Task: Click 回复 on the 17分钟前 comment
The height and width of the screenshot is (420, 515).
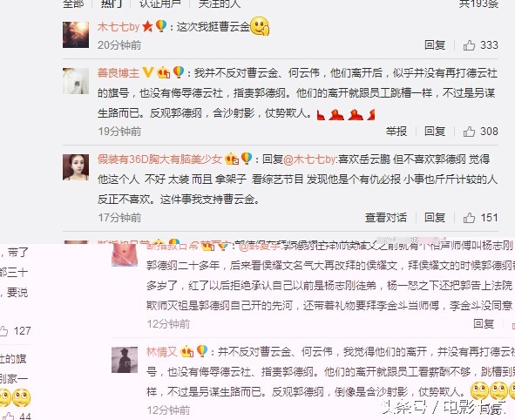Action: pyautogui.click(x=435, y=217)
